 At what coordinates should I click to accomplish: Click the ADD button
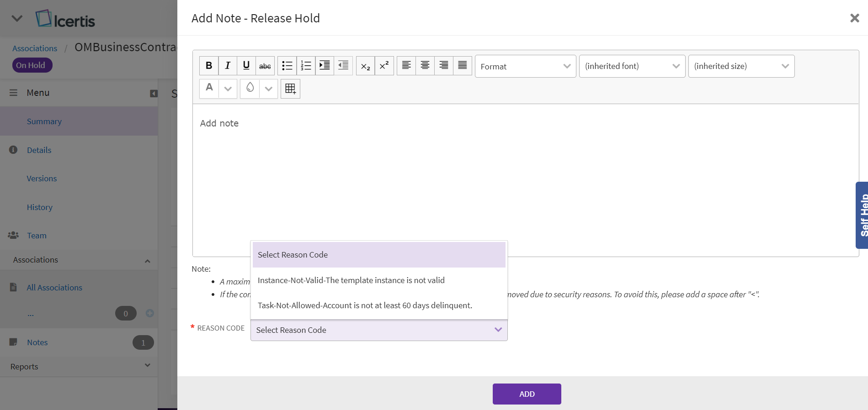coord(527,394)
